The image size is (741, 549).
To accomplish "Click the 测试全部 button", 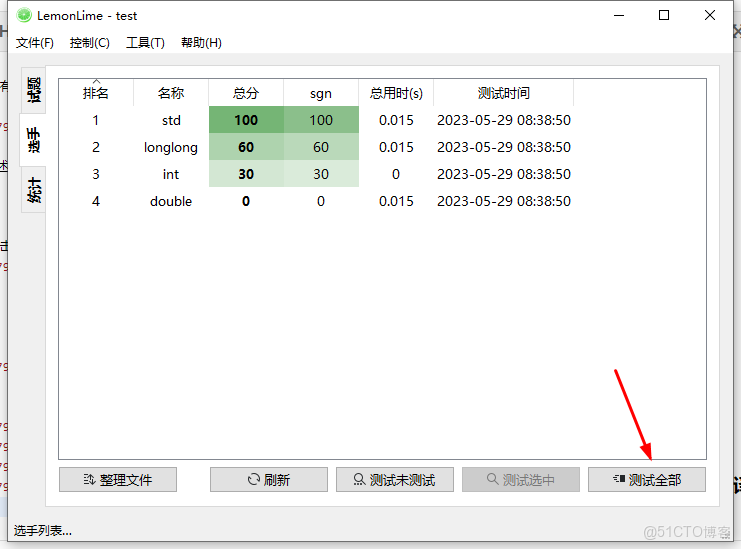I will pos(647,480).
